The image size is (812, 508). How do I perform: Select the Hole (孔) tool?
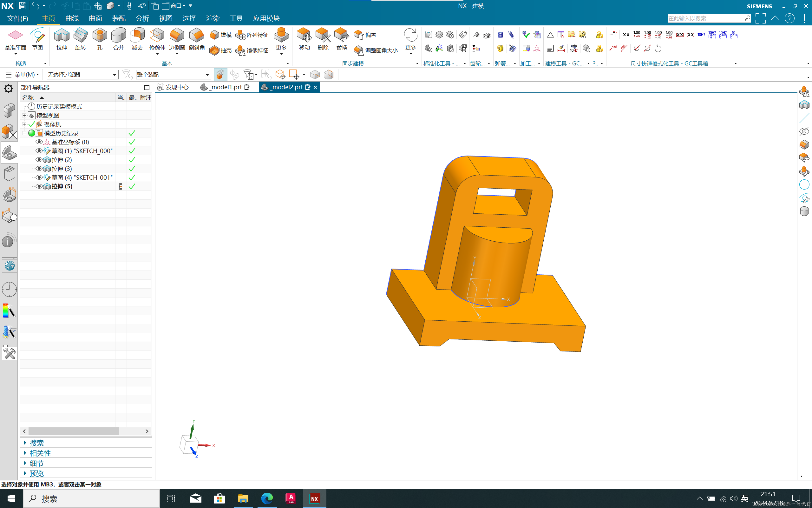[100, 39]
